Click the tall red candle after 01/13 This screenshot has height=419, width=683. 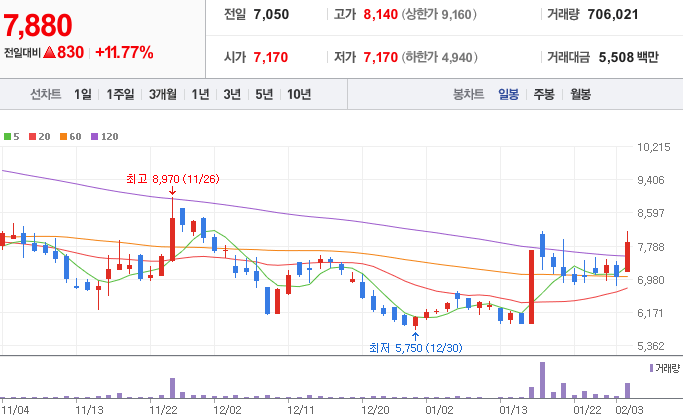pos(531,287)
